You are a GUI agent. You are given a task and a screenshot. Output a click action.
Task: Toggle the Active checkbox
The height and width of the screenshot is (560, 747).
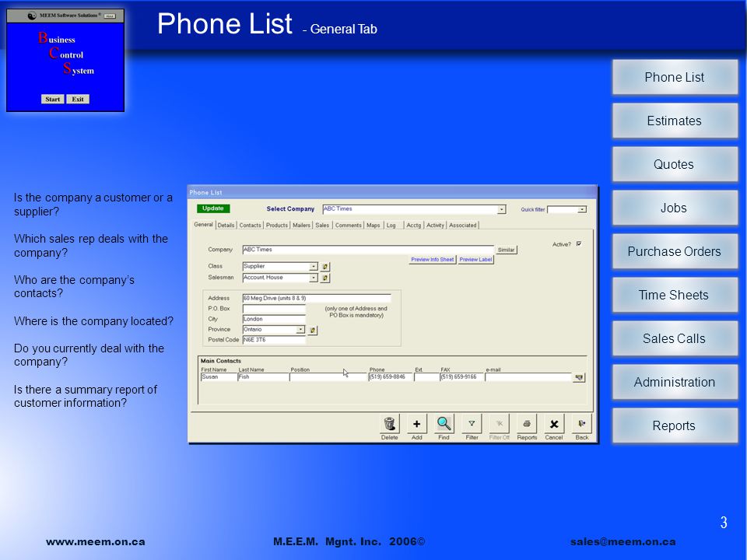click(x=579, y=243)
